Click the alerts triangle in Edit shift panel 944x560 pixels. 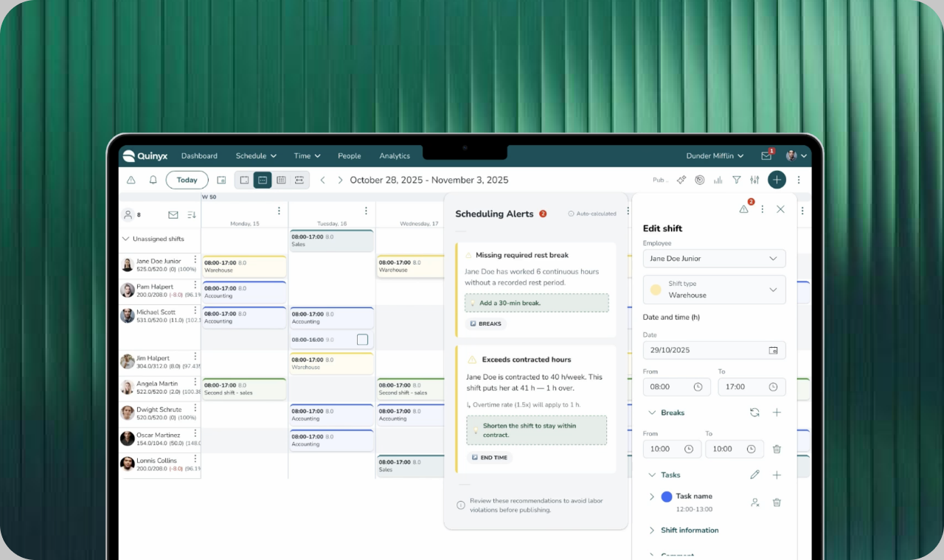[x=744, y=209]
